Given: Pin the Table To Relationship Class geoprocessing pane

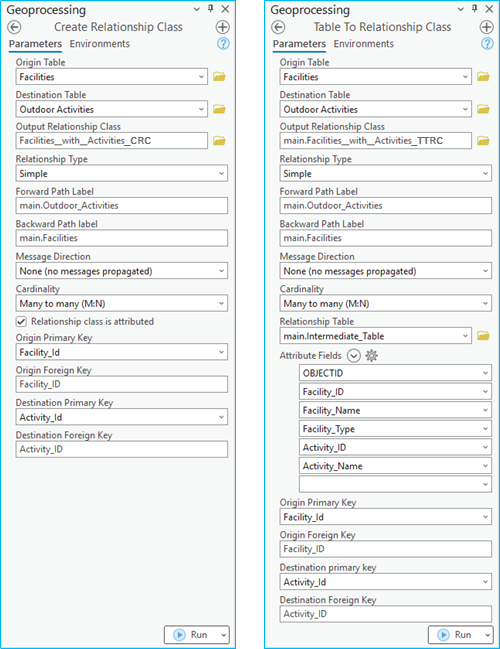Looking at the screenshot, I should pos(474,8).
